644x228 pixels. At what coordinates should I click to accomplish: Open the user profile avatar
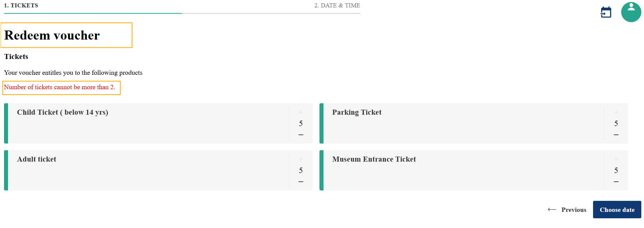631,12
